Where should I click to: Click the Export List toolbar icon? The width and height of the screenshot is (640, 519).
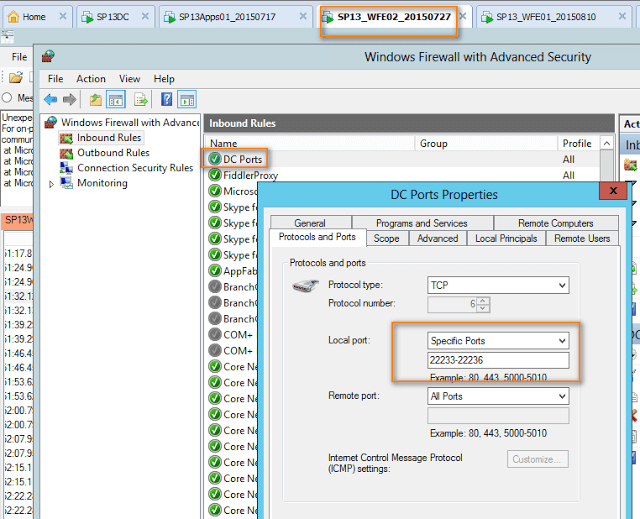[141, 99]
